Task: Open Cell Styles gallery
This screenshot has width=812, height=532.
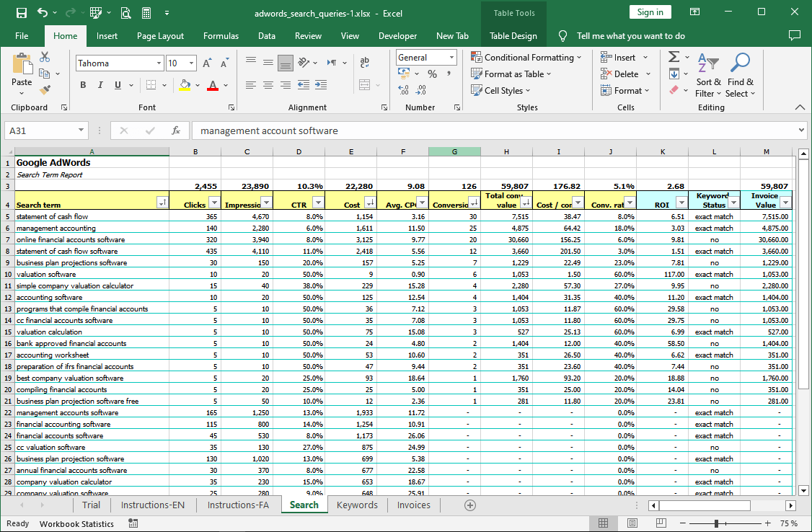Action: pyautogui.click(x=500, y=91)
